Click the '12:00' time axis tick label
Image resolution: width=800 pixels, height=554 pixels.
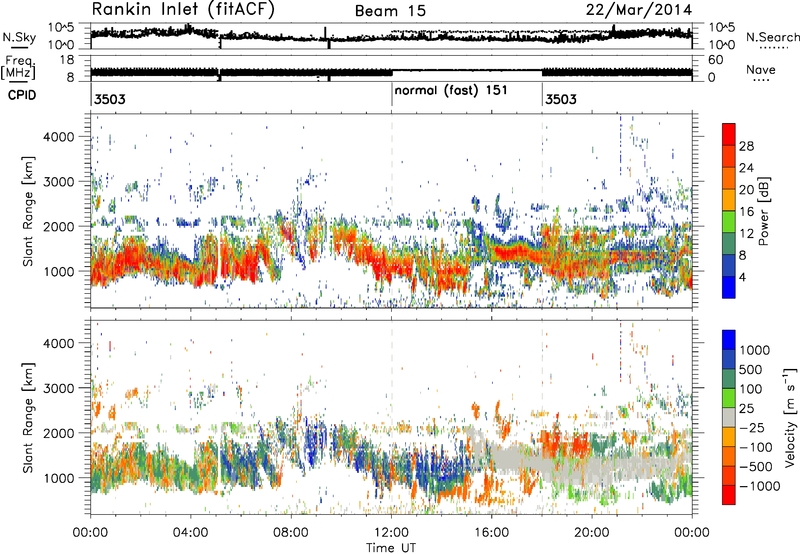391,533
